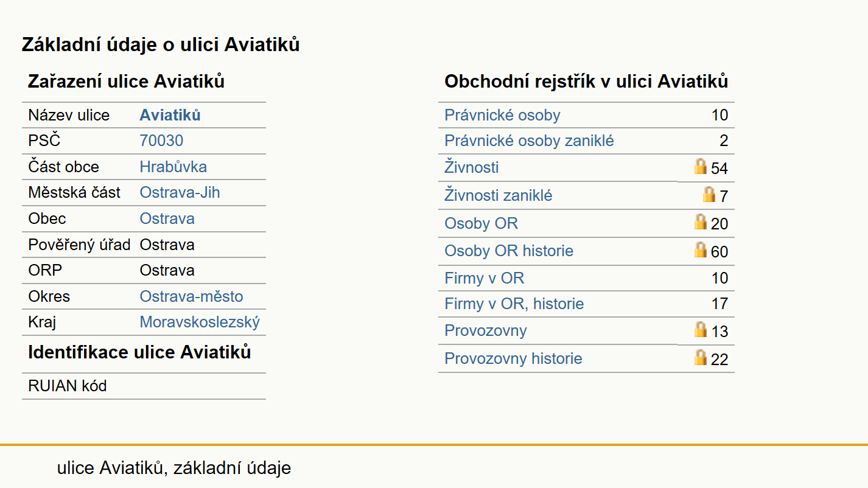Open the Aviatiků street name link
Viewport: 868px width, 488px height.
[170, 115]
